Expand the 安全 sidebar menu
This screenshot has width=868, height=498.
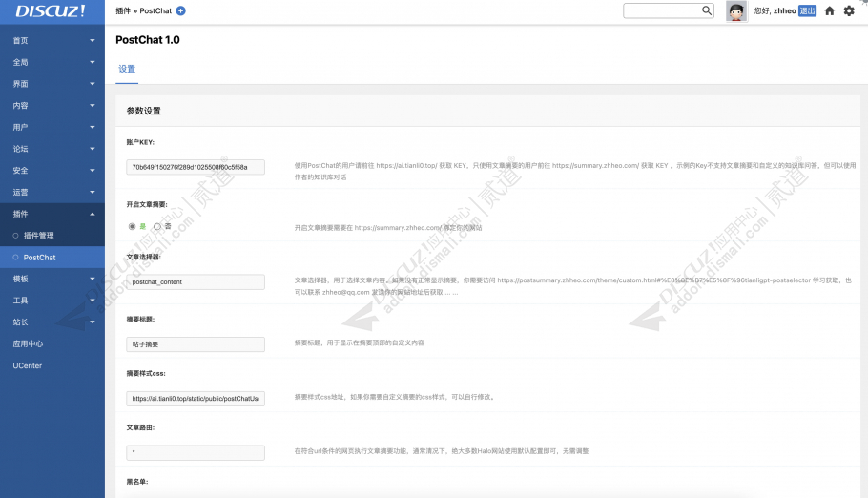click(52, 170)
